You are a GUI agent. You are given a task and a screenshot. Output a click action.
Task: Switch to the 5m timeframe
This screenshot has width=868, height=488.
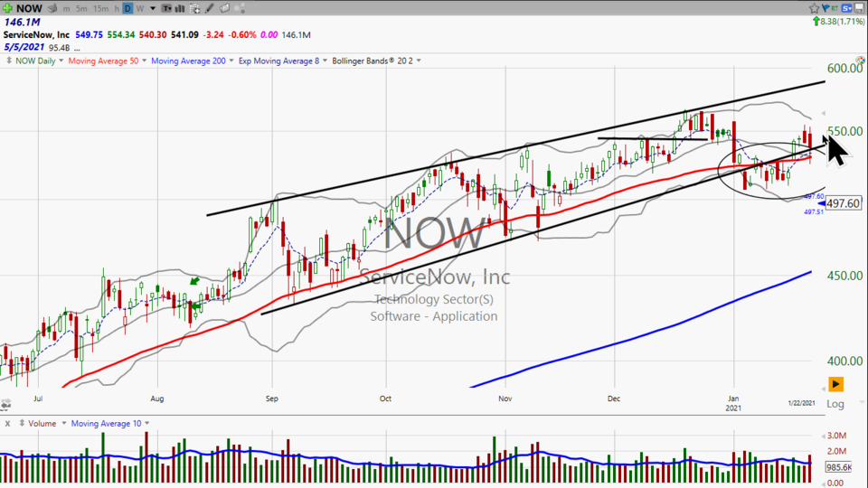tap(81, 9)
